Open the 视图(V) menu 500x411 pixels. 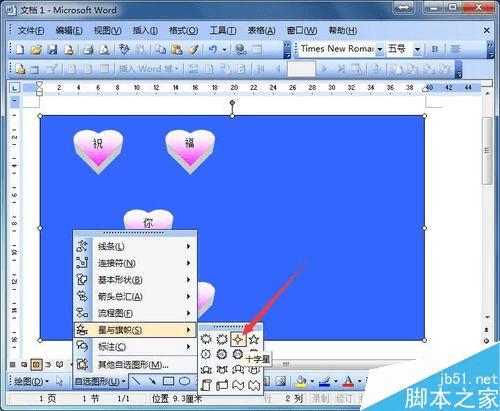coord(107,31)
